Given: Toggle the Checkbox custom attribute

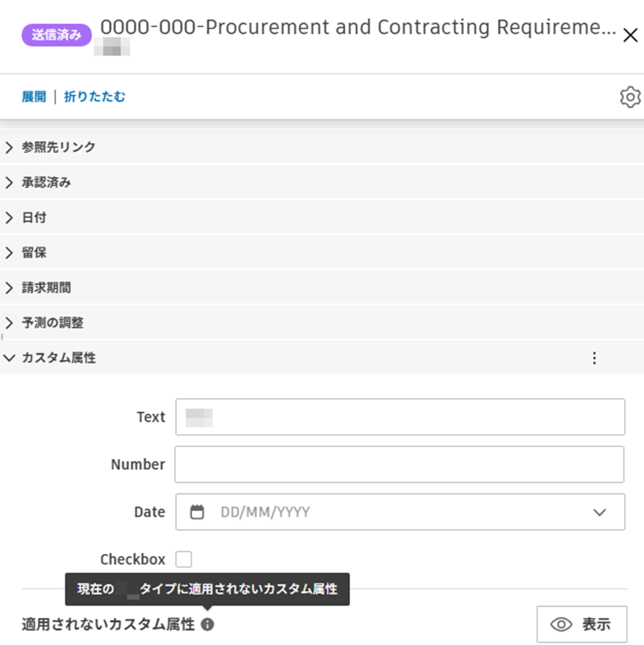Looking at the screenshot, I should (184, 559).
